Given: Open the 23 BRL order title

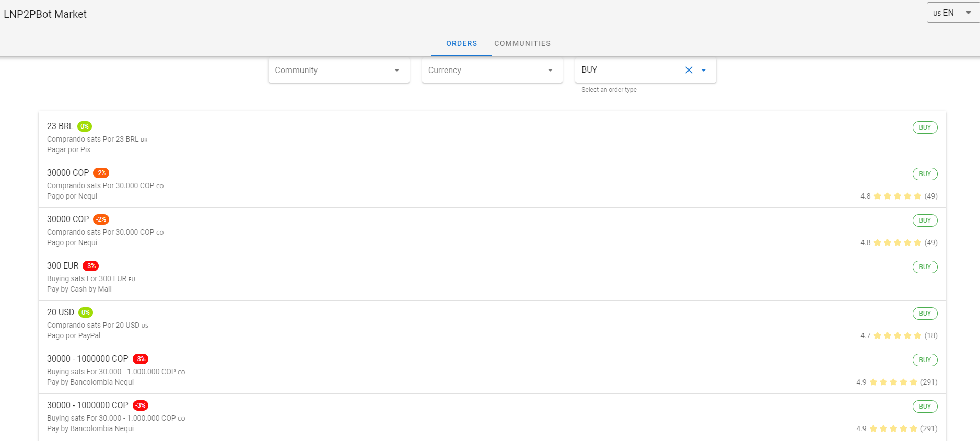Looking at the screenshot, I should pyautogui.click(x=60, y=126).
